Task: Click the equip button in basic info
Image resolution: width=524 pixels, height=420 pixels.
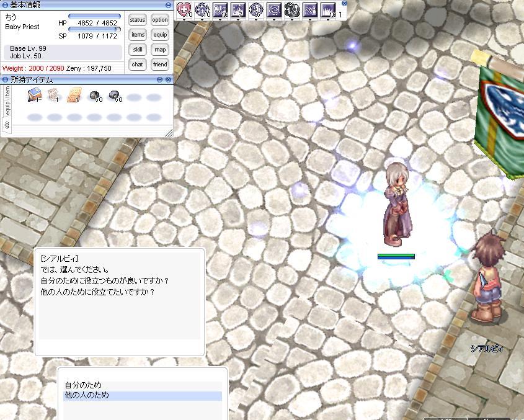Action: [x=160, y=35]
